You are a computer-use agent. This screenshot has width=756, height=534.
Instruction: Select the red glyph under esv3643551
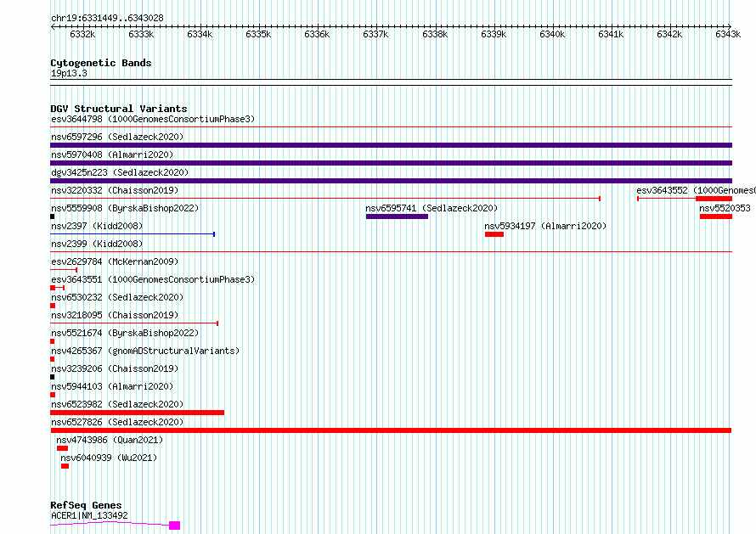(x=58, y=288)
